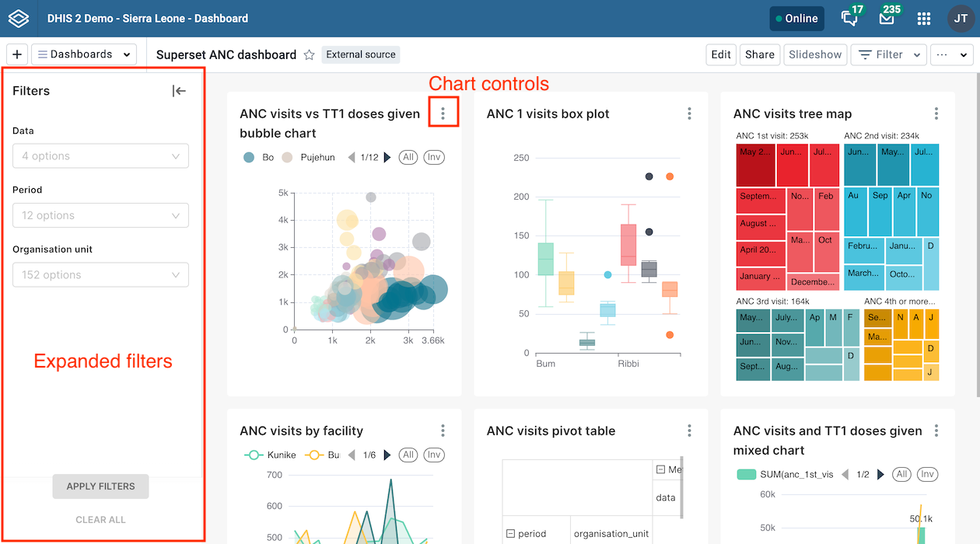Click the Apply Filters button

(100, 486)
